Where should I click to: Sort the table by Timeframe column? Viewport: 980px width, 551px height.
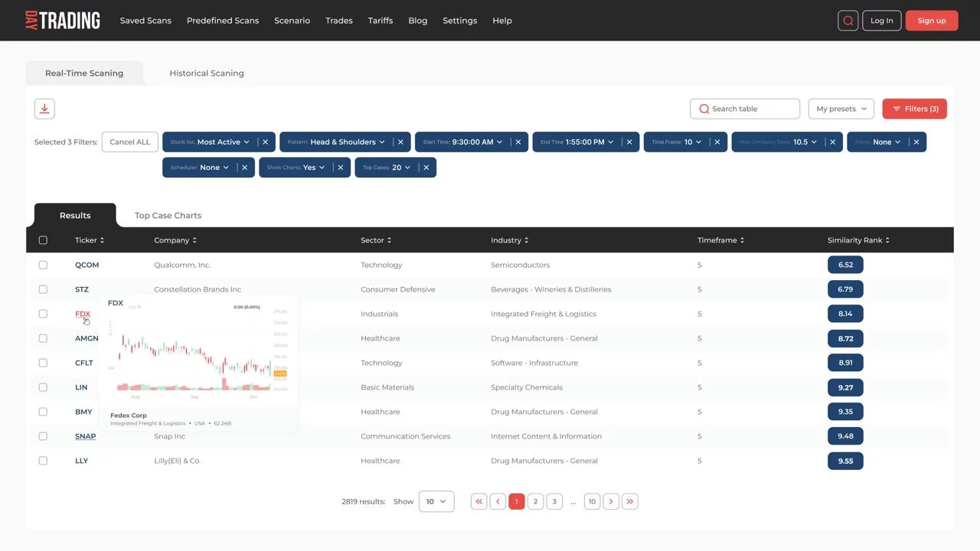coord(721,240)
